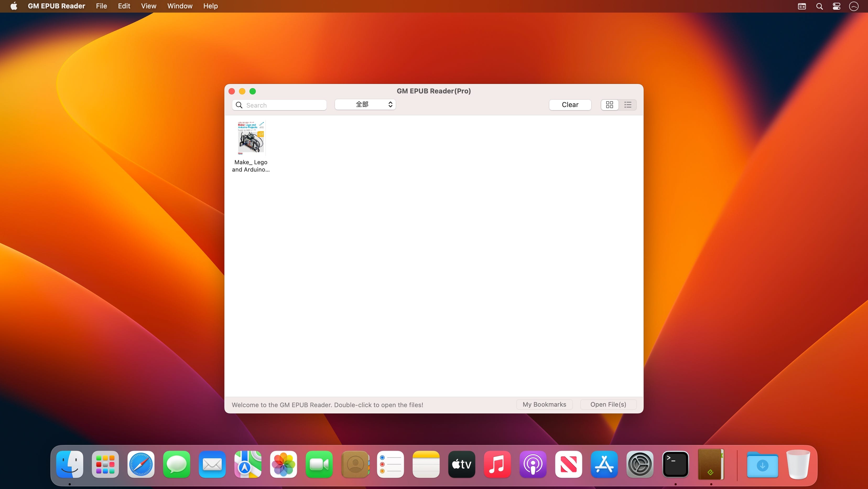Open Launchpad from the Dock

(x=105, y=465)
